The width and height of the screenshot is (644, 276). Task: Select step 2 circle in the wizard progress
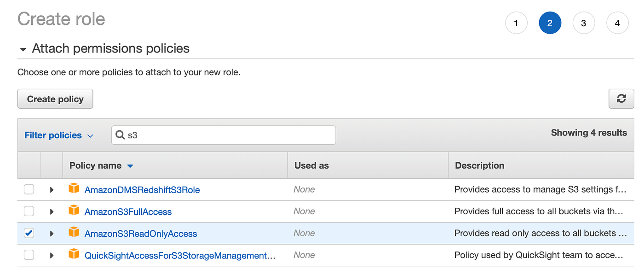[x=550, y=23]
